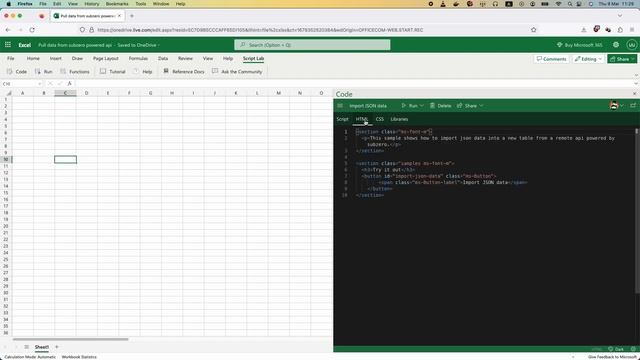640x360 pixels.
Task: Add a new sheet with plus button
Action: click(57, 347)
